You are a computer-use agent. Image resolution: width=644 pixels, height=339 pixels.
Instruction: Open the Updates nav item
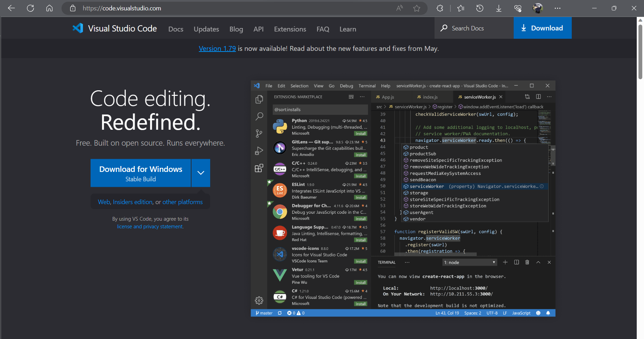tap(206, 29)
